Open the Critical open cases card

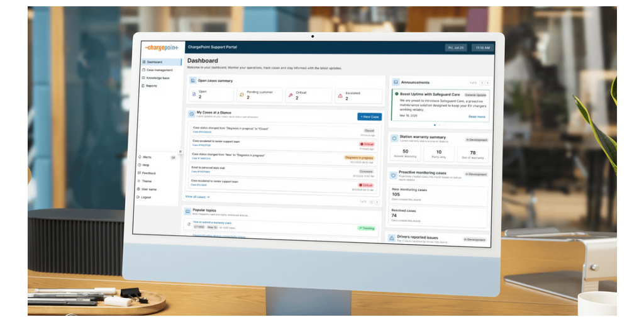[x=308, y=96]
